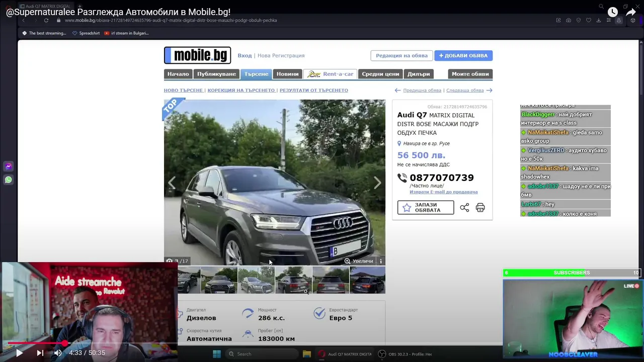
Task: Open Messenger in the Opera sidebar
Action: (8, 166)
